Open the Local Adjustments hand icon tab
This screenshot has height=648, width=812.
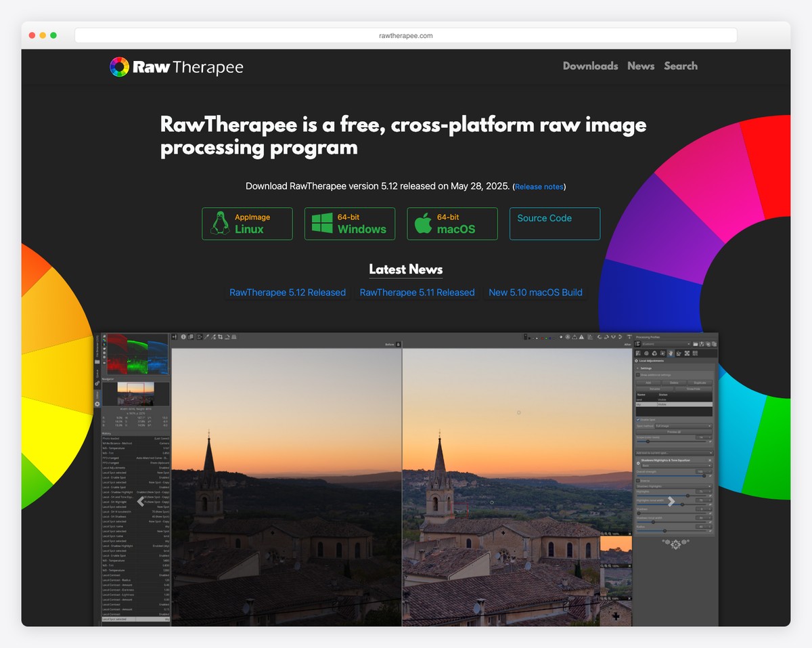coord(671,353)
